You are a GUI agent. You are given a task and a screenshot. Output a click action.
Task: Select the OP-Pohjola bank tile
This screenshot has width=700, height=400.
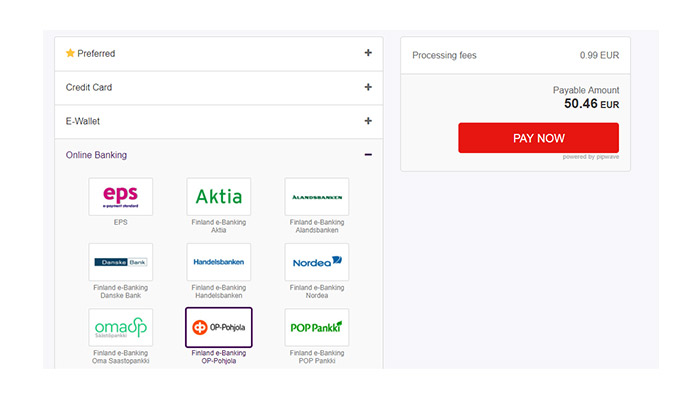click(219, 327)
